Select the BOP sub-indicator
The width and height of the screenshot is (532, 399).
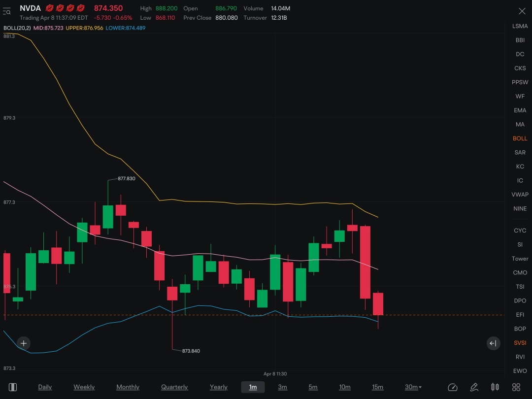[520, 329]
